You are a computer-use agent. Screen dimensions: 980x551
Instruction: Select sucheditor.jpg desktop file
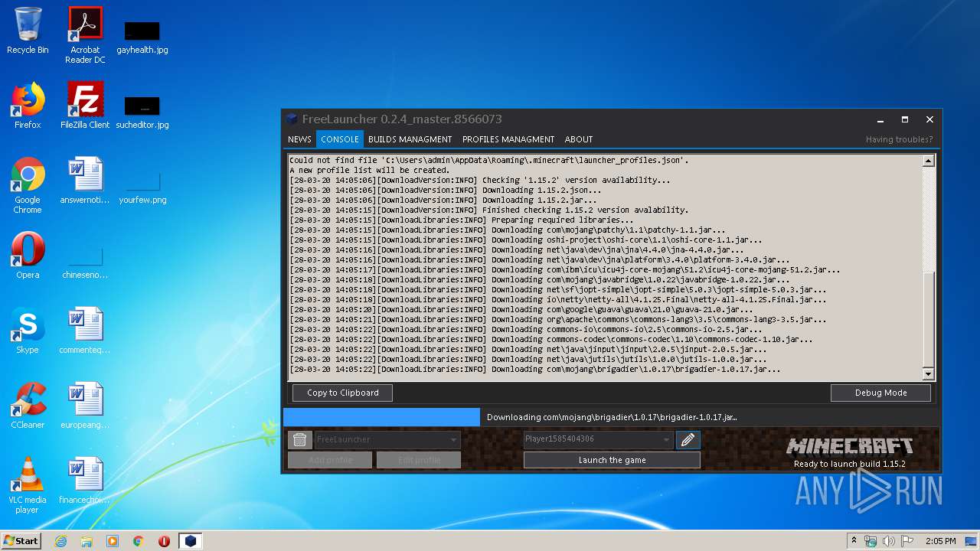(142, 112)
